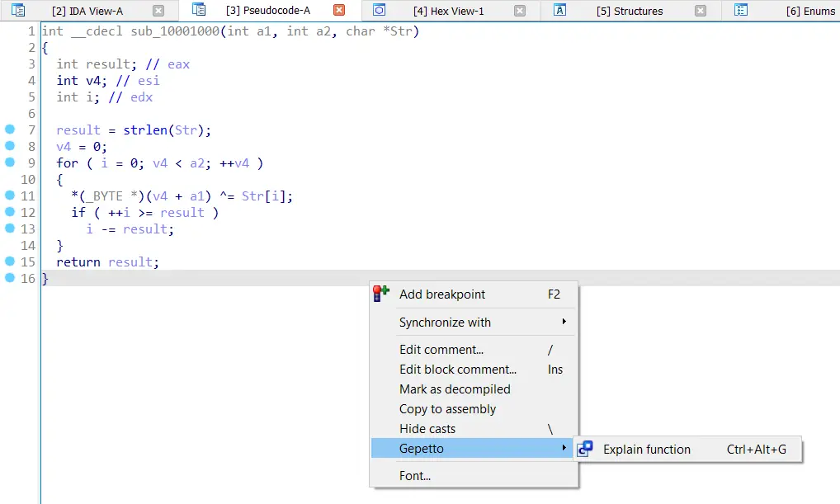Toggle breakpoint dot on line 11
Viewport: 840px width, 504px height.
10,195
